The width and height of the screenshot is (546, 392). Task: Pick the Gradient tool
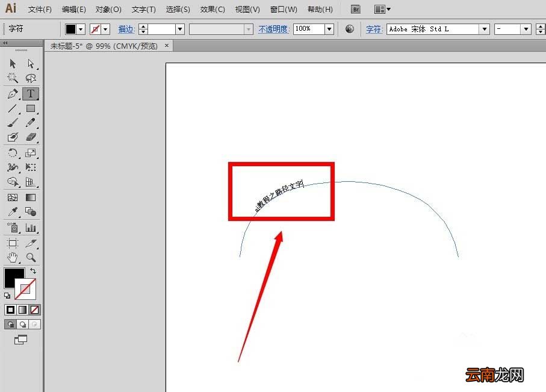[x=31, y=198]
